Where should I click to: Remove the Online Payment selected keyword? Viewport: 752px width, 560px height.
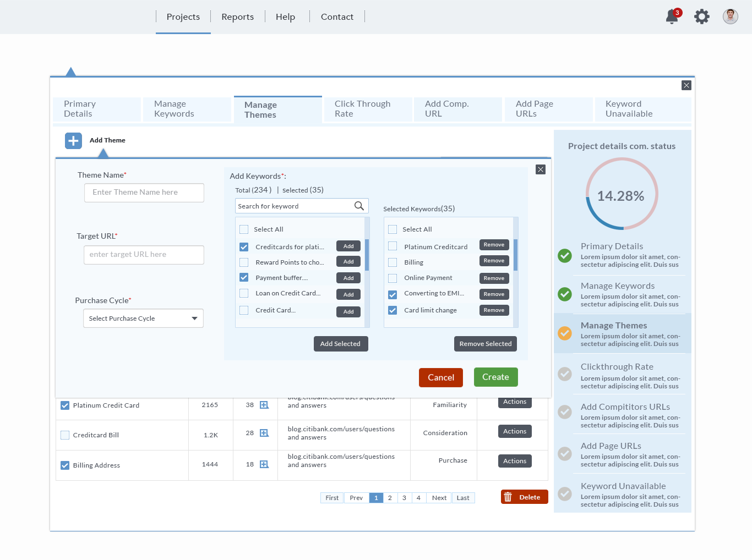[494, 278]
